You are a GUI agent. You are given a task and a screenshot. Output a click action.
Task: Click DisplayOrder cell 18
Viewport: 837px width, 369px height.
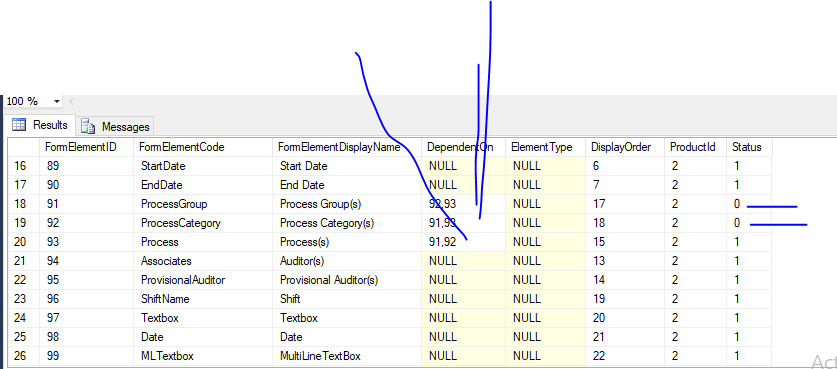click(x=625, y=223)
